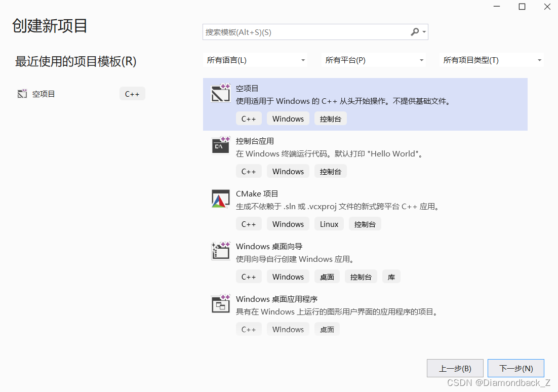Select the 空项目 template title
The height and width of the screenshot is (392, 558).
coord(247,88)
